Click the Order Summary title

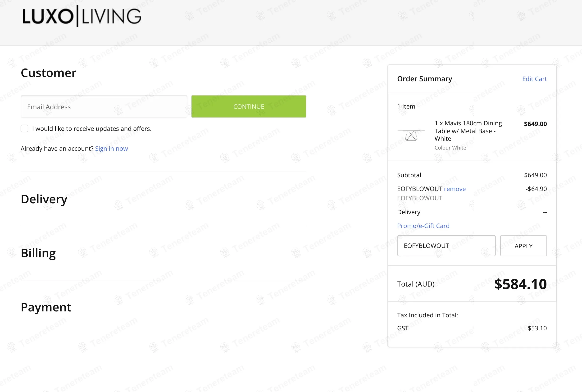(425, 79)
